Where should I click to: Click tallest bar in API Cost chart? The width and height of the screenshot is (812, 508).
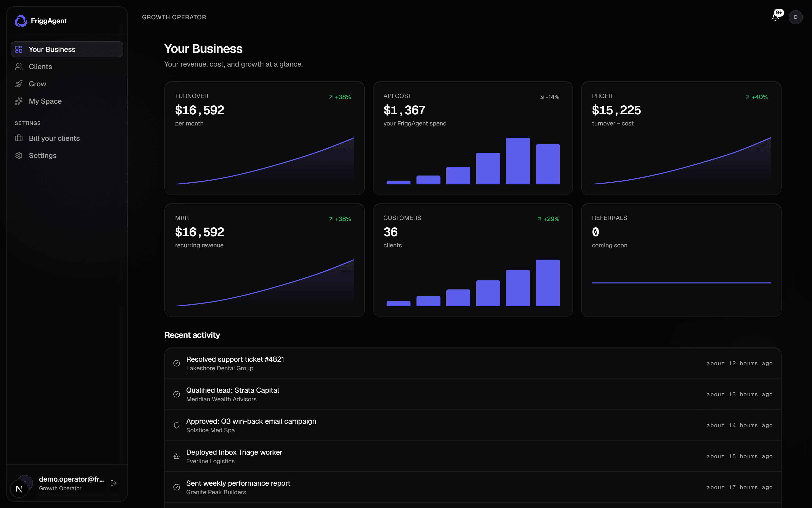coord(518,161)
